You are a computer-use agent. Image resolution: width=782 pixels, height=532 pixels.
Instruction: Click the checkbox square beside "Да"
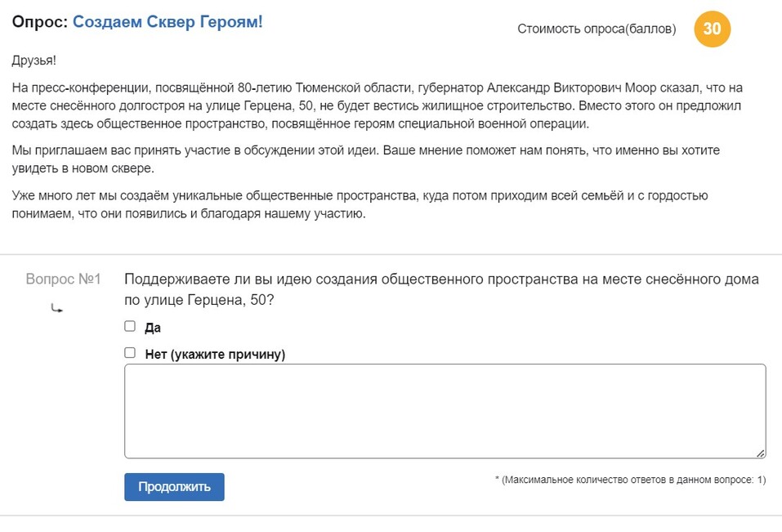coord(129,325)
